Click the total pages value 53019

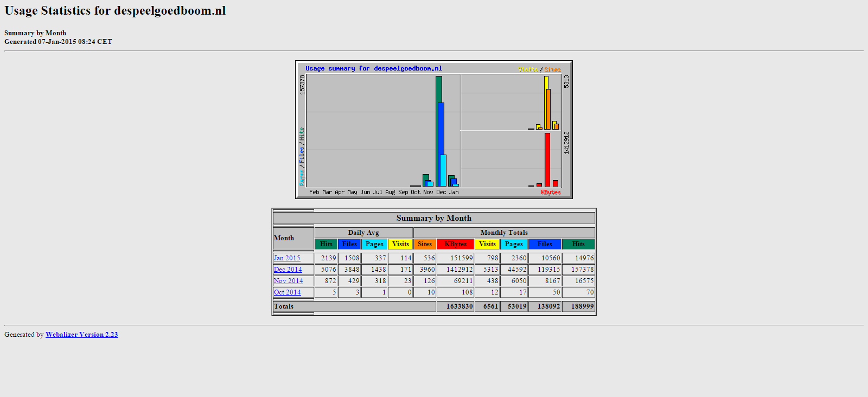pos(514,306)
